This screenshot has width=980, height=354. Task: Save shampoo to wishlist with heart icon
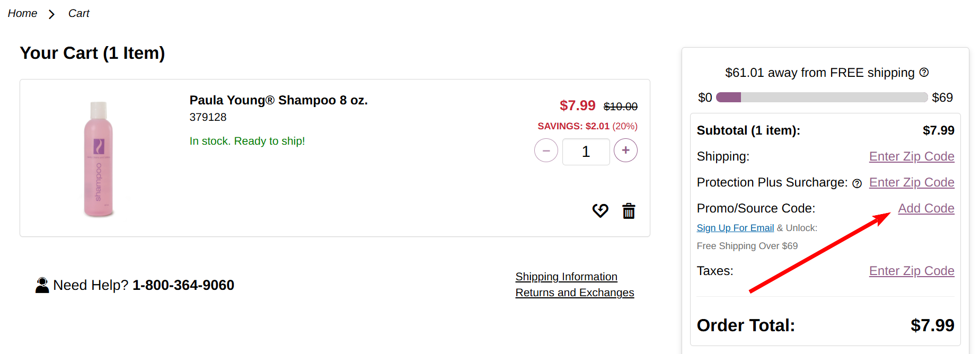[600, 211]
